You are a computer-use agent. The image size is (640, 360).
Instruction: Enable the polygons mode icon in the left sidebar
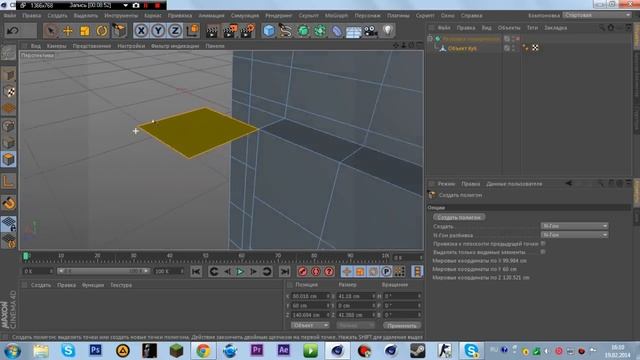tap(9, 160)
